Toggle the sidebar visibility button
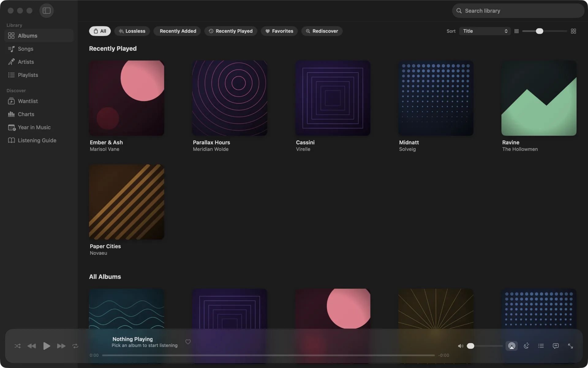This screenshot has height=368, width=588. tap(47, 11)
